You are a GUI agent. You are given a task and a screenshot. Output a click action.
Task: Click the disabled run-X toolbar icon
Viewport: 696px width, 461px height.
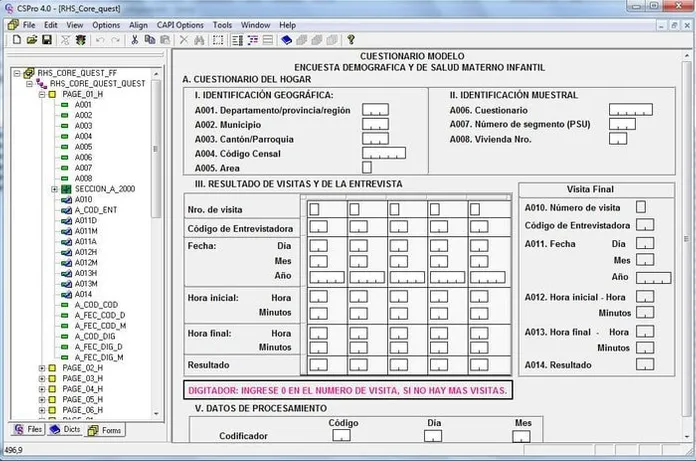65,40
